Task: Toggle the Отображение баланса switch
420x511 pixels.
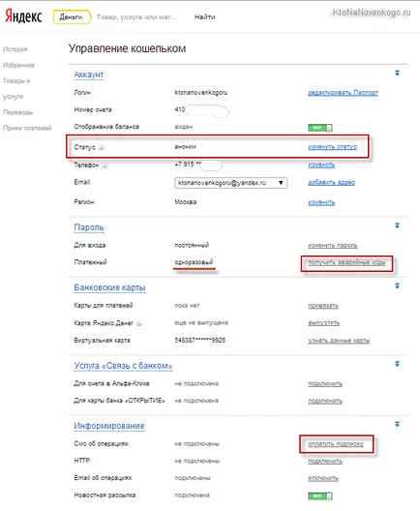Action: (320, 128)
